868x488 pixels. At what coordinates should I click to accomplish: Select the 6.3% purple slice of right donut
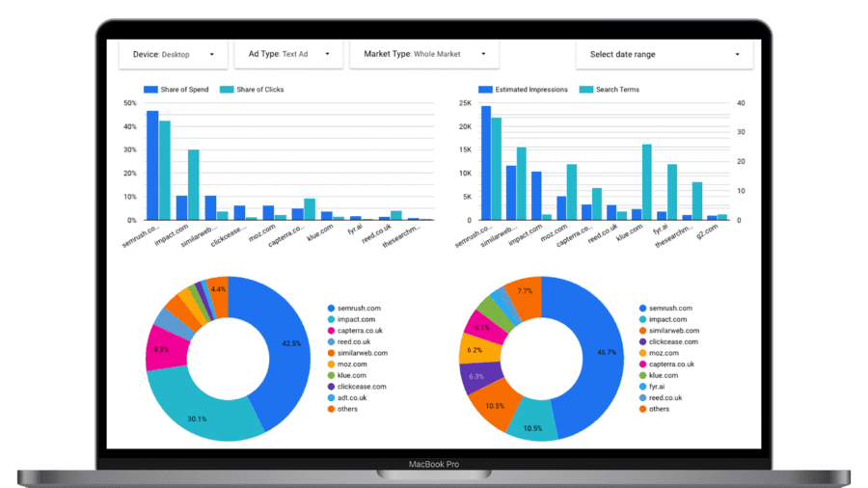coord(478,377)
